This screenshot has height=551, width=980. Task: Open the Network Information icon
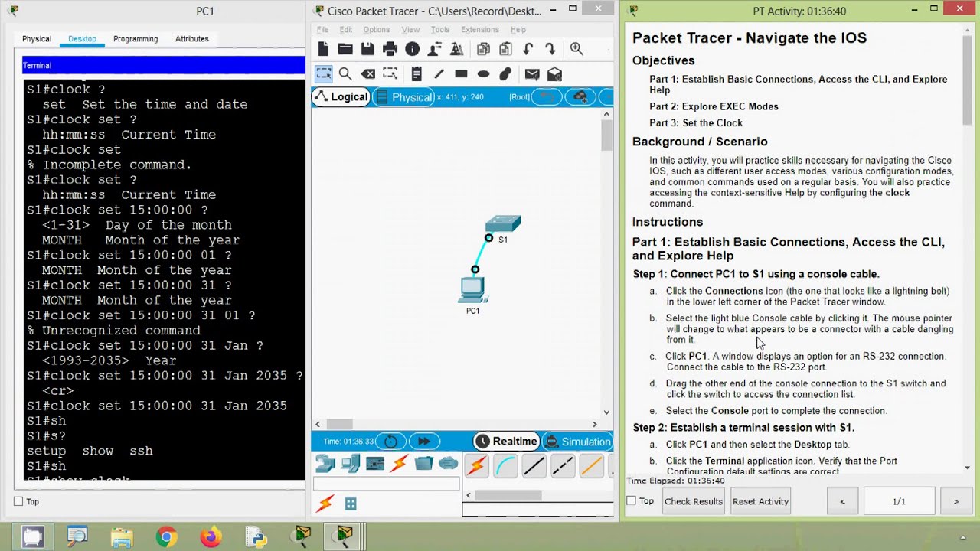tap(412, 49)
